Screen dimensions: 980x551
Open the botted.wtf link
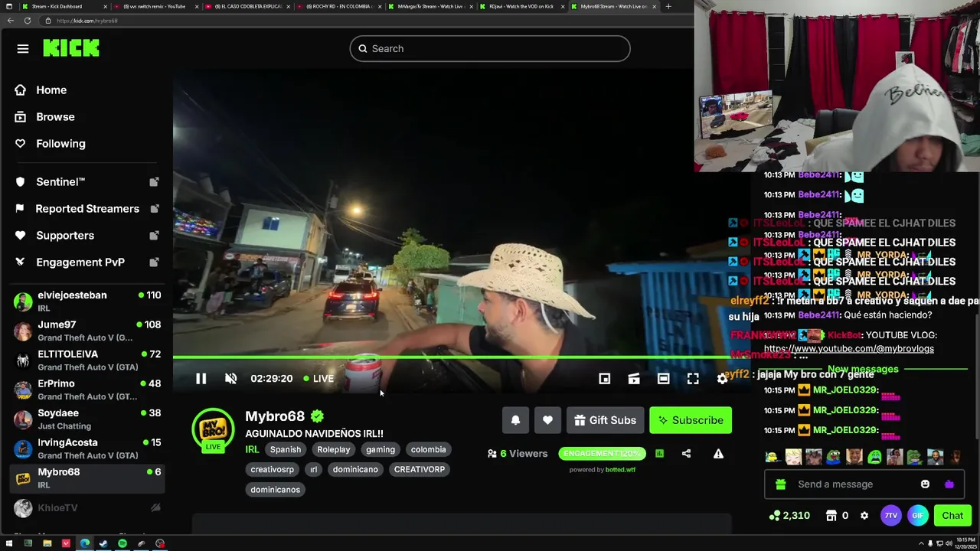(x=620, y=470)
